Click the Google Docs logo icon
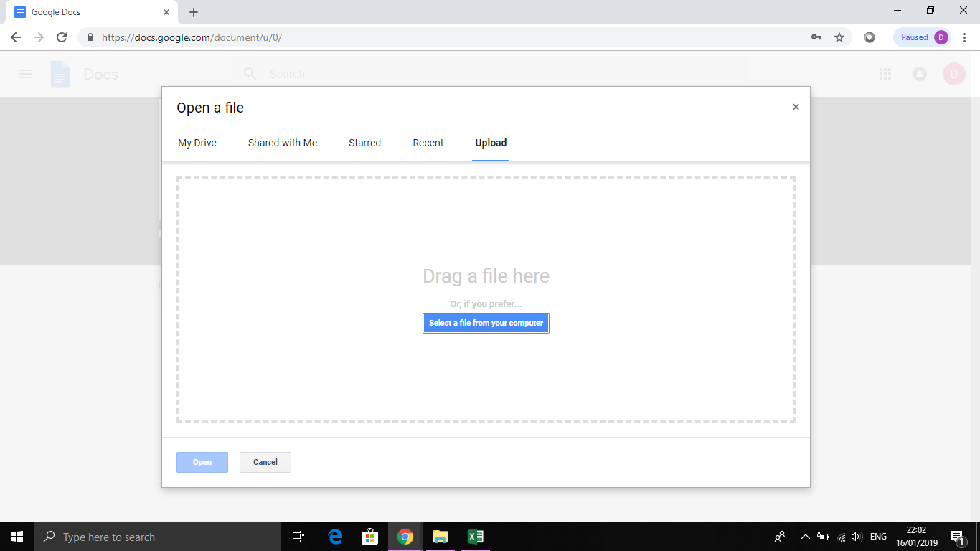 point(60,74)
